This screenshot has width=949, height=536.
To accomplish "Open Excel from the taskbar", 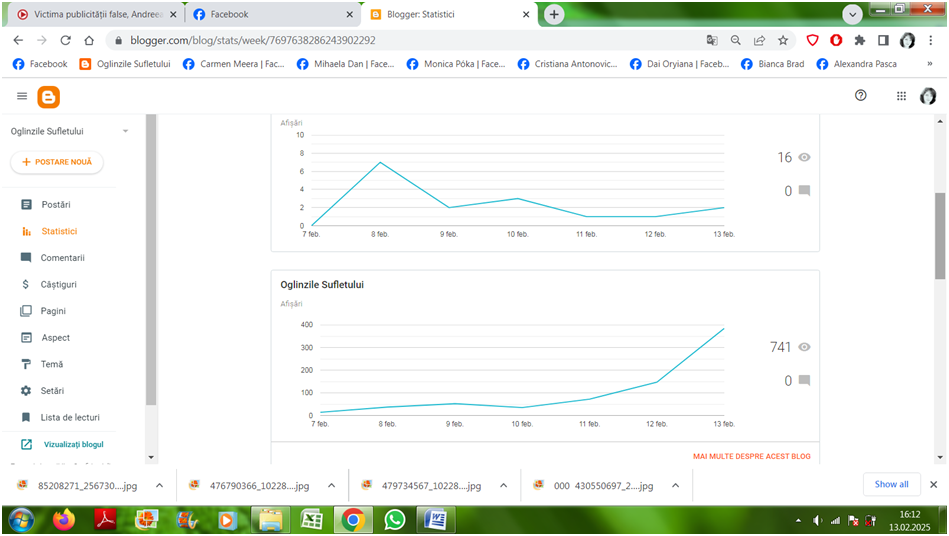I will point(311,520).
